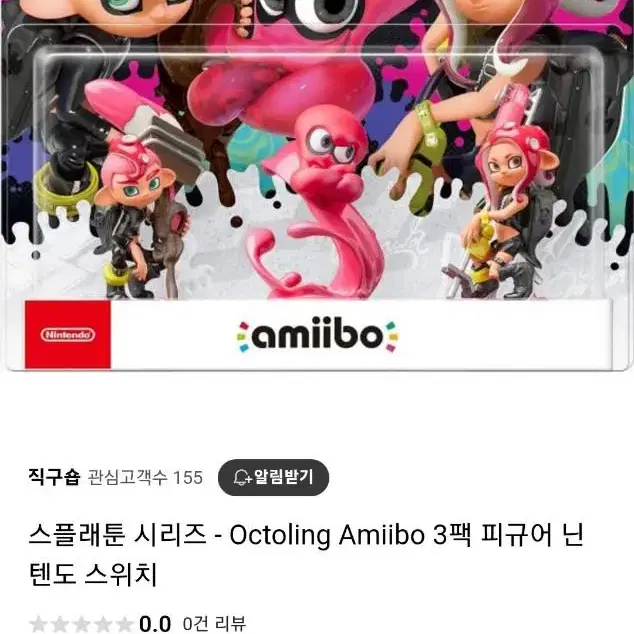Viewport: 634px width, 634px height.
Task: Tap the 알림받기 notification button
Action: coord(273,478)
